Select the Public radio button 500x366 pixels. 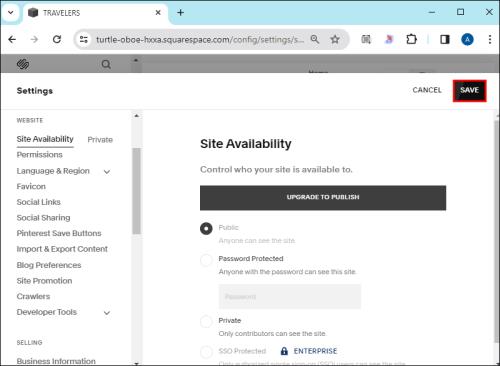[206, 228]
